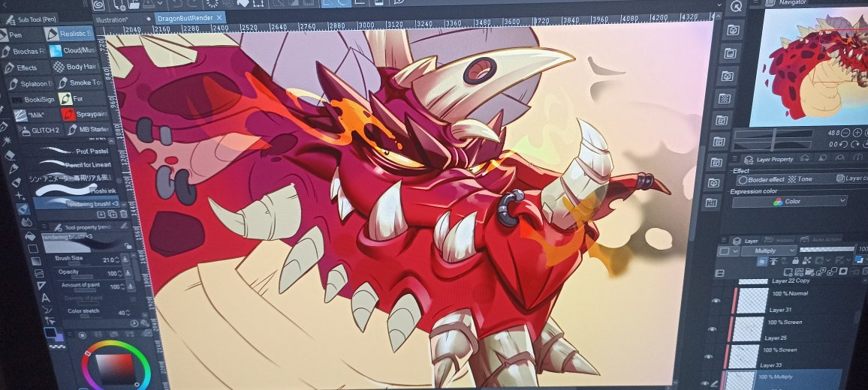Expand the Expression color Color dropdown
868x390 pixels.
(x=789, y=201)
